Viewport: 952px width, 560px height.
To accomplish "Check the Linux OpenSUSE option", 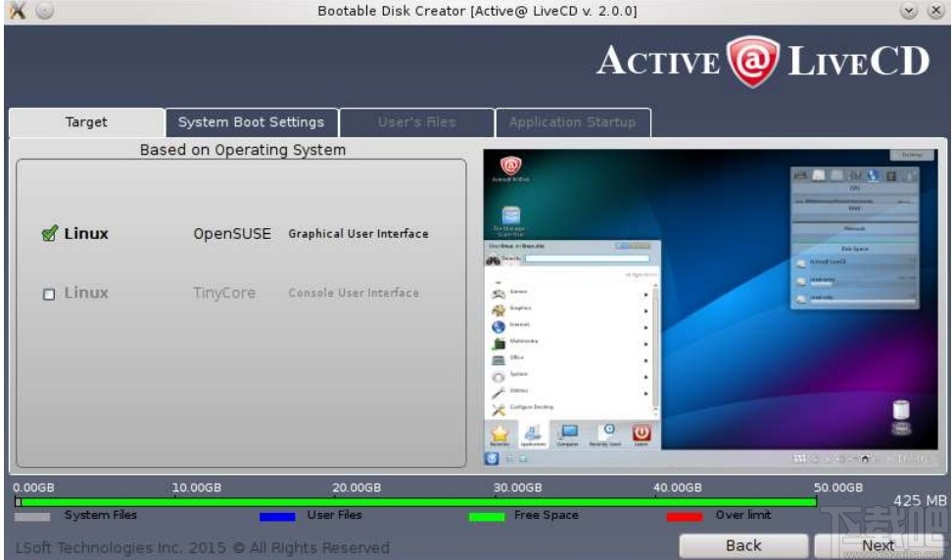I will tap(50, 234).
